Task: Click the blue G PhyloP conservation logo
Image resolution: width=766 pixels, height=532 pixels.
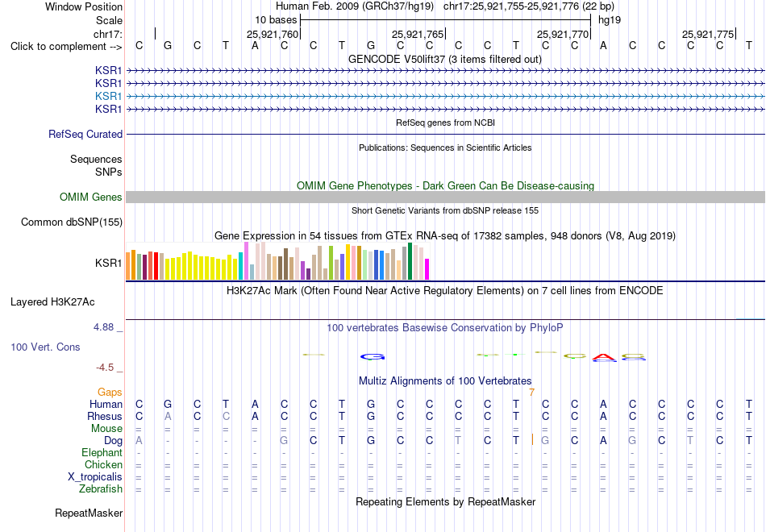Action: (x=373, y=357)
